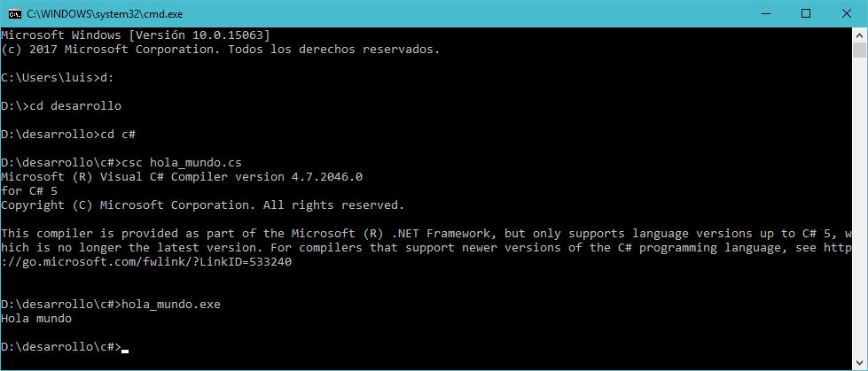Click the scrollbar down arrow
868x371 pixels.
[x=859, y=362]
